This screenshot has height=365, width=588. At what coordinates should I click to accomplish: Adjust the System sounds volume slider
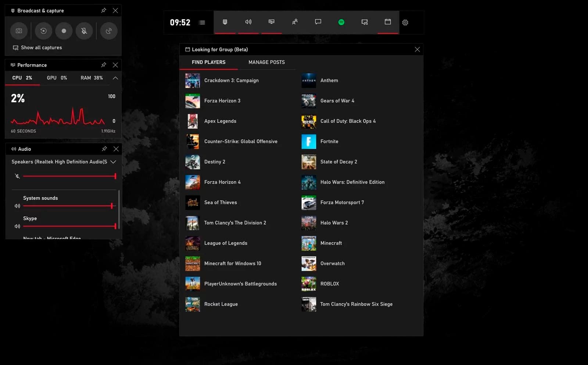(x=69, y=206)
